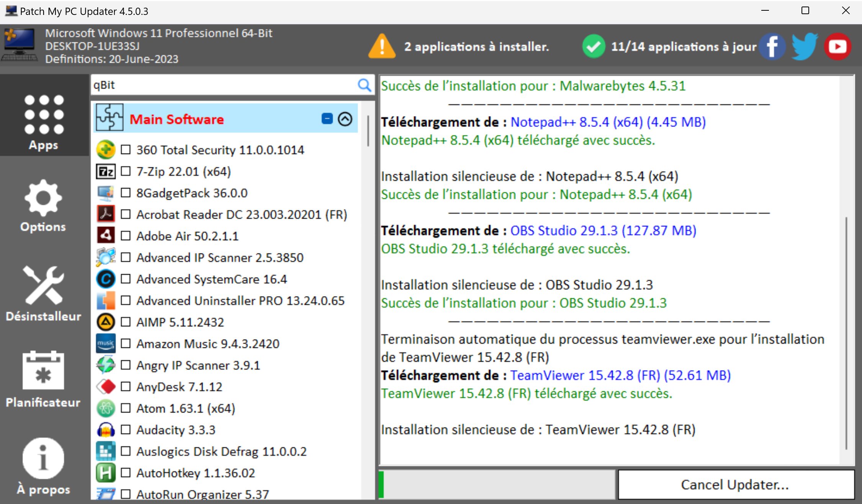Screen dimensions: 862x504
Task: Check the Atom 1.63.1 checkbox
Action: (126, 408)
